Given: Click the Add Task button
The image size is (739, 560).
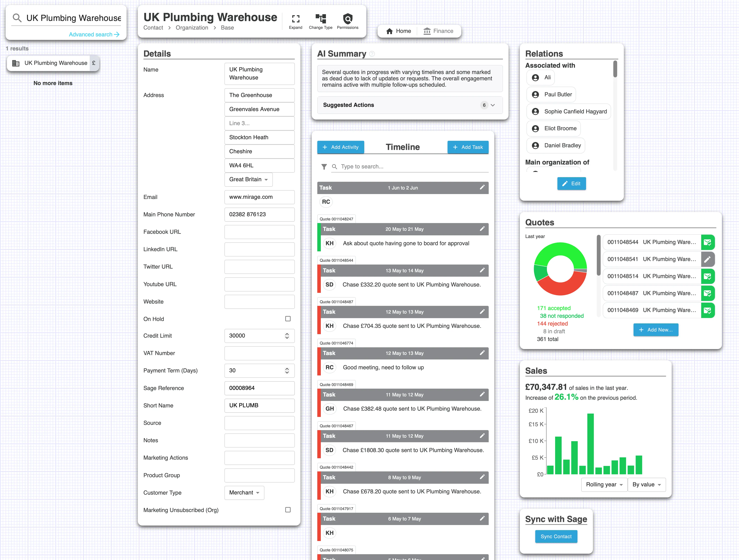Looking at the screenshot, I should tap(468, 147).
